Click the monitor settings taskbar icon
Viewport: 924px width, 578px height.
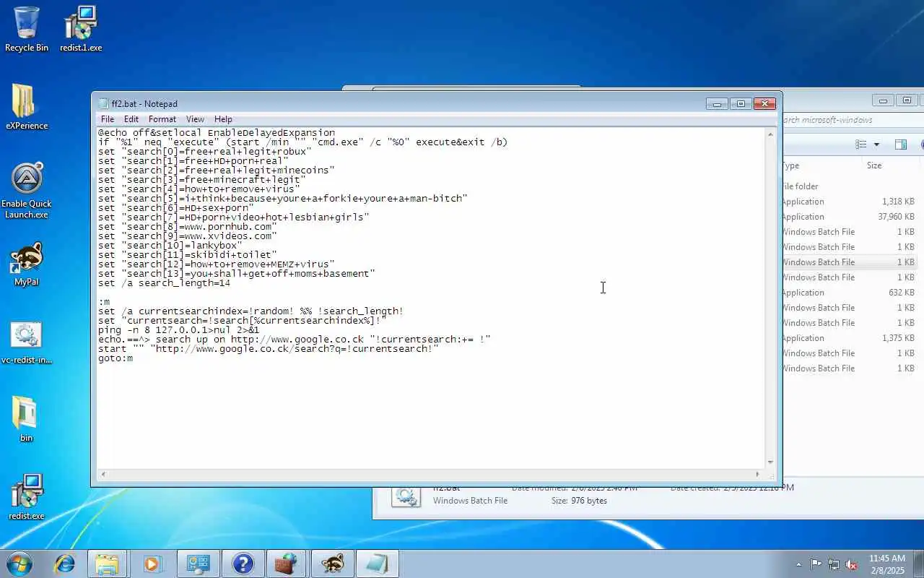point(197,564)
